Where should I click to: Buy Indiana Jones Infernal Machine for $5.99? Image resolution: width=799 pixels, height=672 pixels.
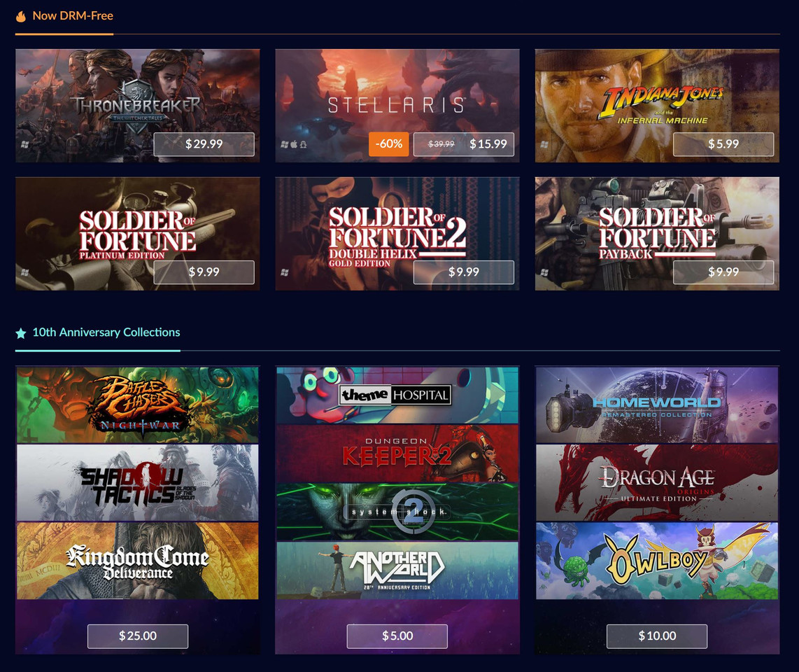[723, 144]
